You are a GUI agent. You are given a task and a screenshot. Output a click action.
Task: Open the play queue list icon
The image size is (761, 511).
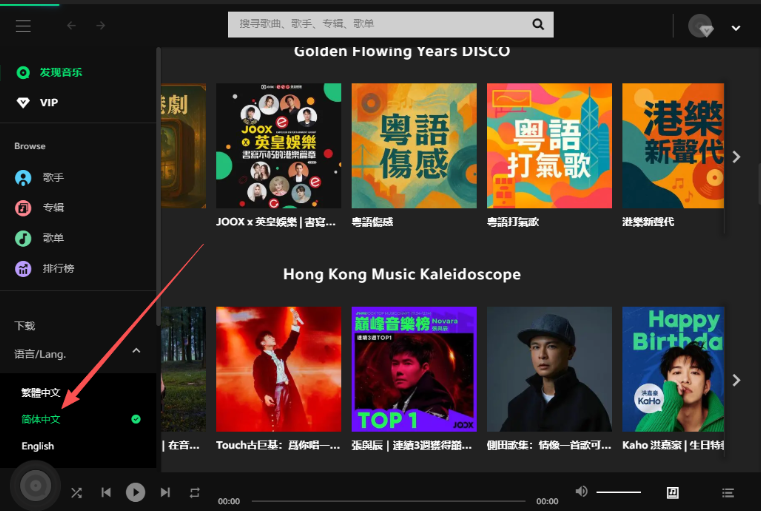coord(728,493)
